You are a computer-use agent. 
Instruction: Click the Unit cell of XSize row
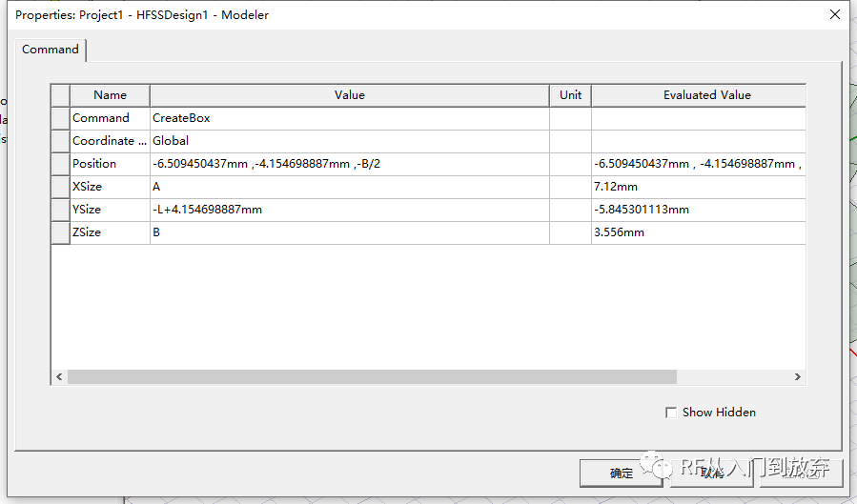click(571, 188)
